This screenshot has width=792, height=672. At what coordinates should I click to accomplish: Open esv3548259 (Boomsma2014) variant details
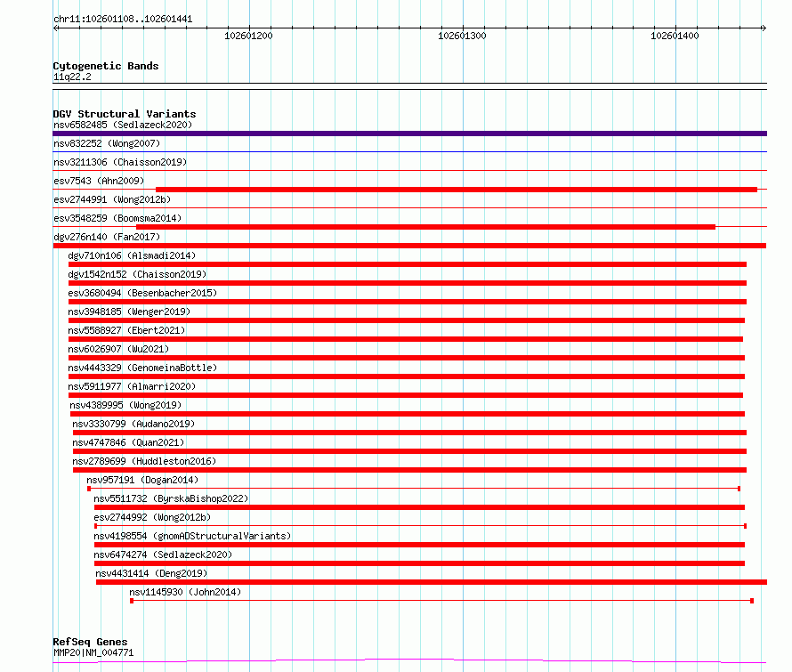(x=117, y=218)
